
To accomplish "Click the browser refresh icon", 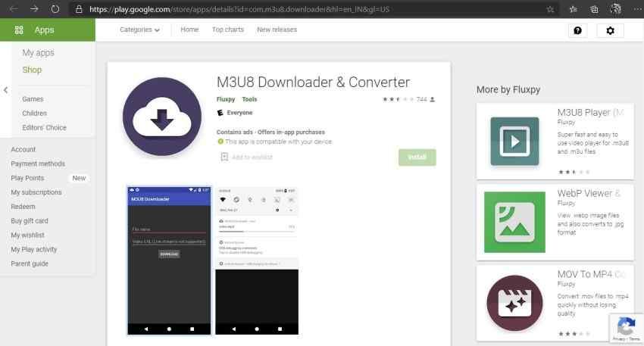I will [55, 9].
